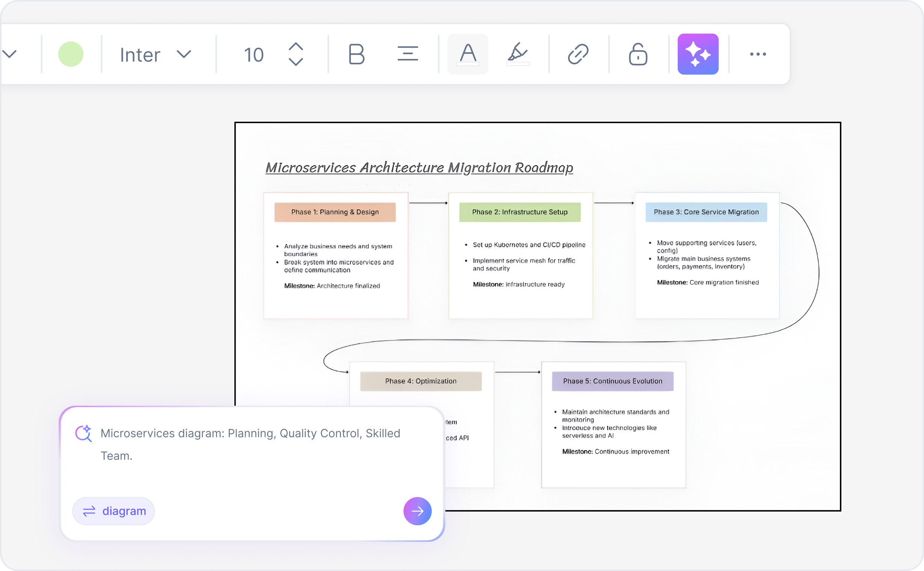
Task: Click the Maintain architecture standards bullet
Action: tap(615, 416)
